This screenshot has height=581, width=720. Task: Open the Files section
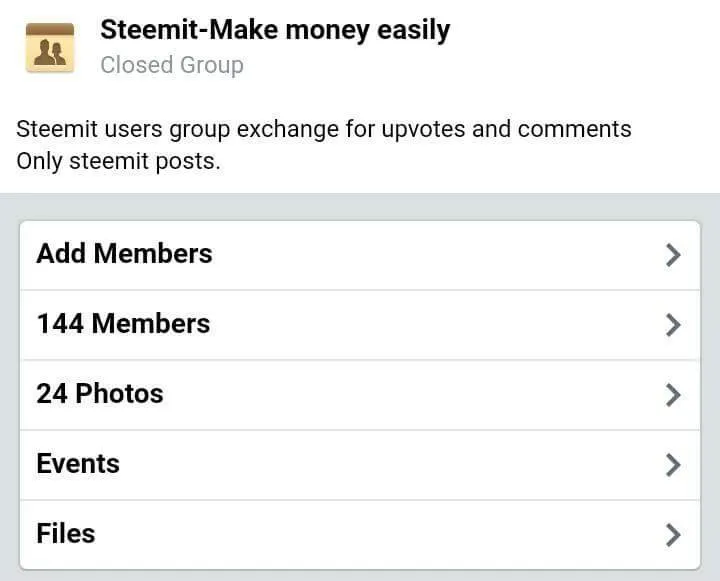[x=360, y=535]
